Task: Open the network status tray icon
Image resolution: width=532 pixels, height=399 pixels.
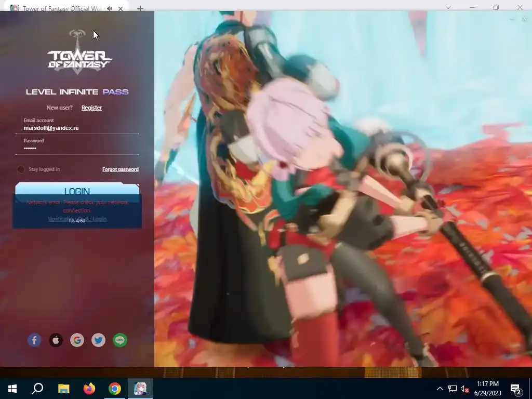Action: point(453,389)
